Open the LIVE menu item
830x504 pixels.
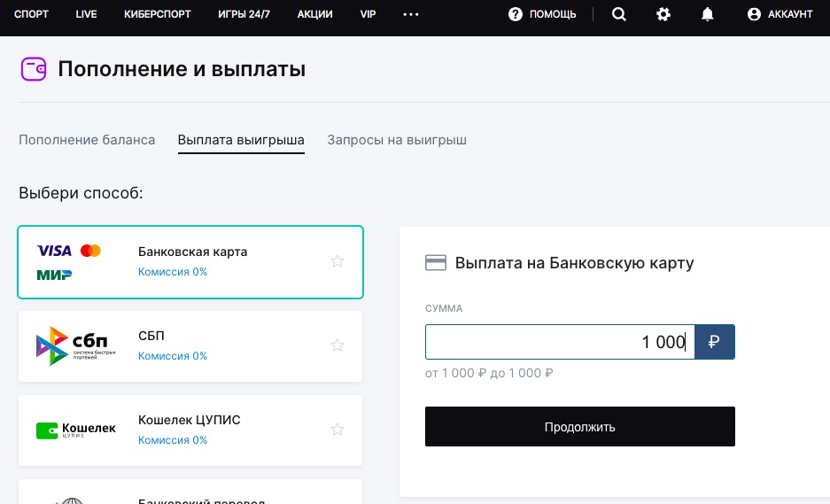pos(86,14)
